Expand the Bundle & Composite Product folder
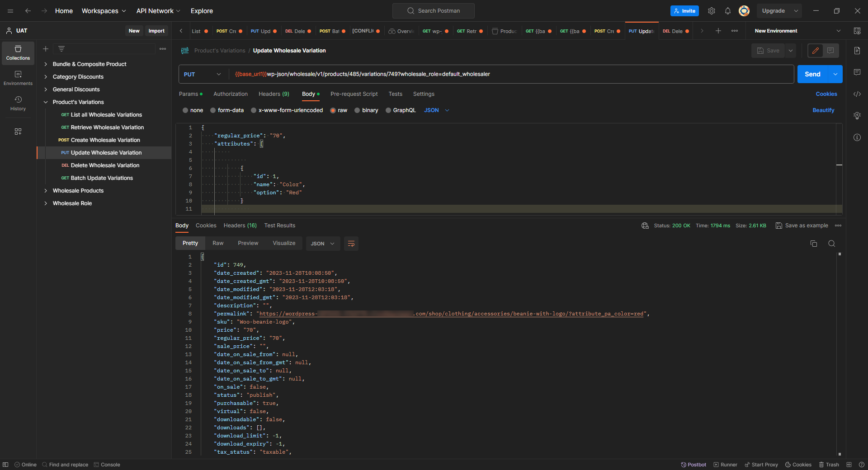Viewport: 868px width, 470px height. coord(46,64)
